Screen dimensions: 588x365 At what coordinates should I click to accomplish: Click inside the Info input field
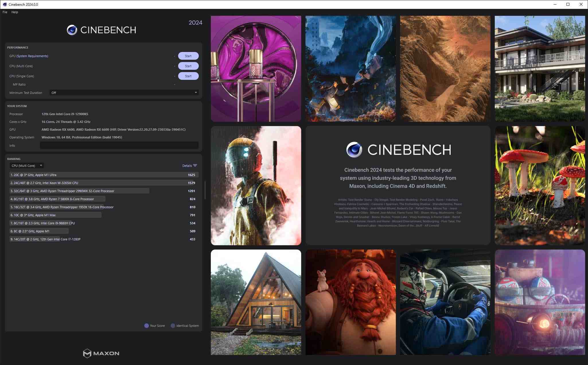coord(119,146)
